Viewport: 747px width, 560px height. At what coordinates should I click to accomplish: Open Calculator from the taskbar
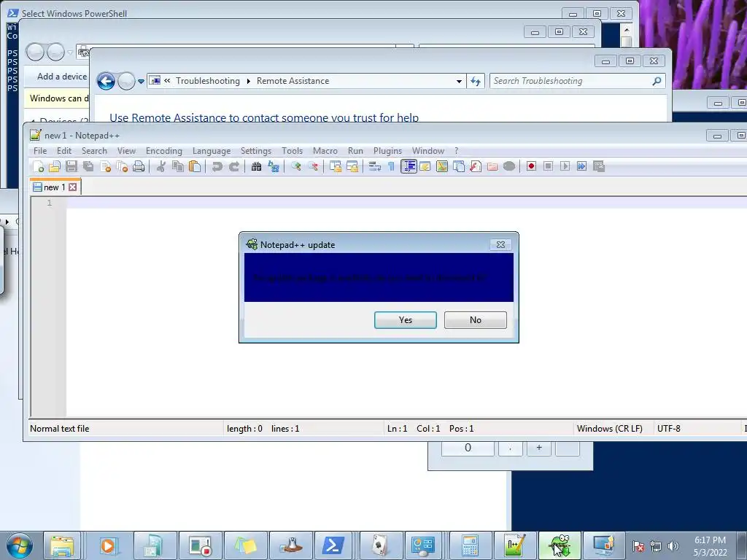pyautogui.click(x=469, y=545)
